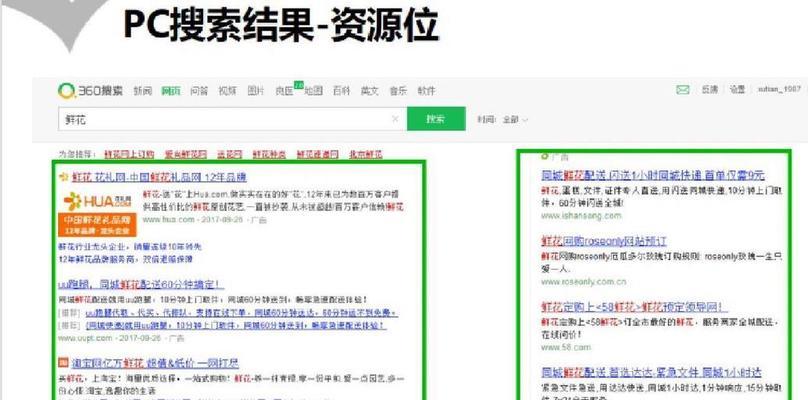Switch to the 英文 tab
808x400 pixels.
[x=369, y=91]
